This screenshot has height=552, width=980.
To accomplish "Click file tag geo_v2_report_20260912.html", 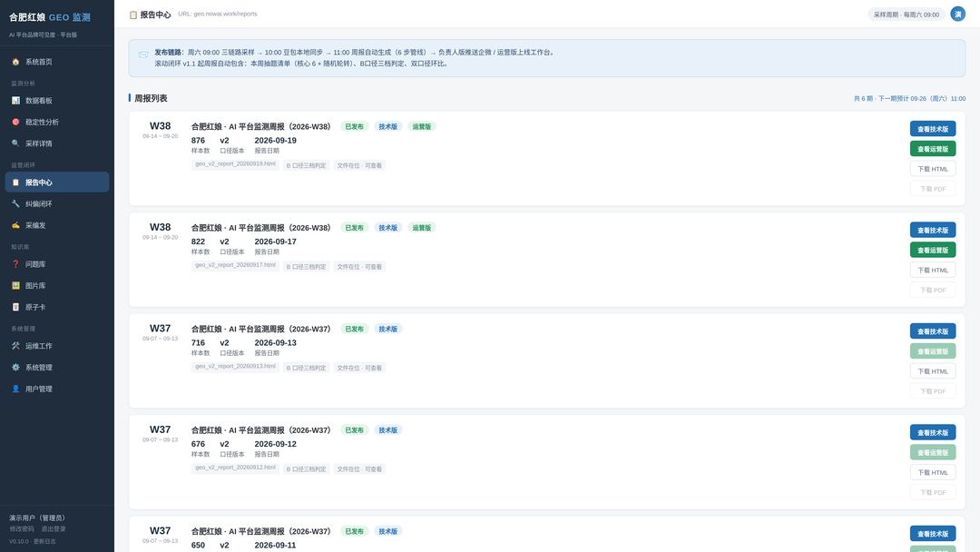I will [235, 468].
